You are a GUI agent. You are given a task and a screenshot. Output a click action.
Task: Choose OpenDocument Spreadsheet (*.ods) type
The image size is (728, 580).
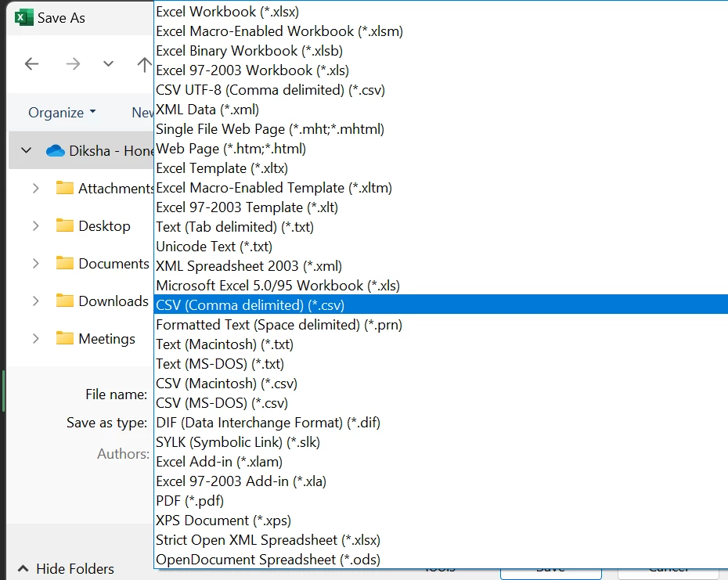[441, 559]
